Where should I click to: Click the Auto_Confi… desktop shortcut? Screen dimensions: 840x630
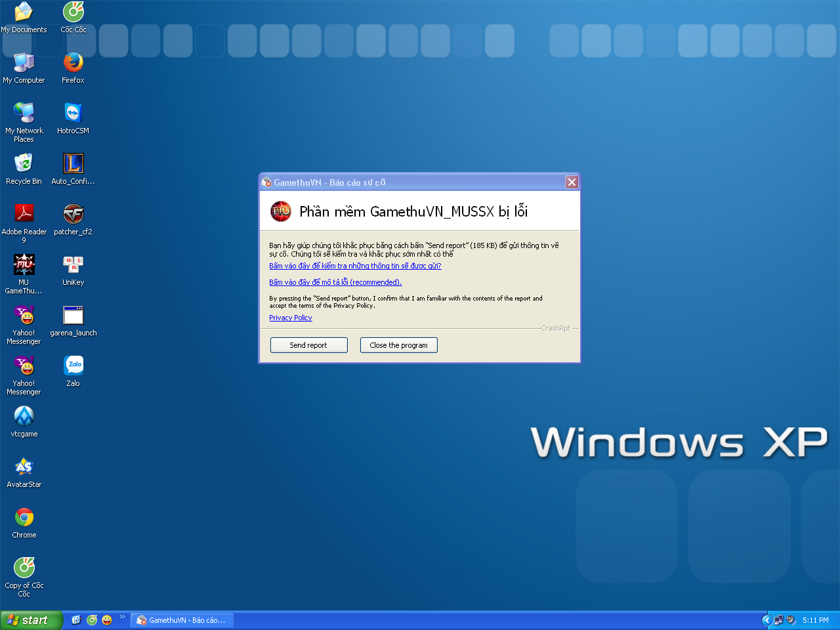tap(73, 169)
